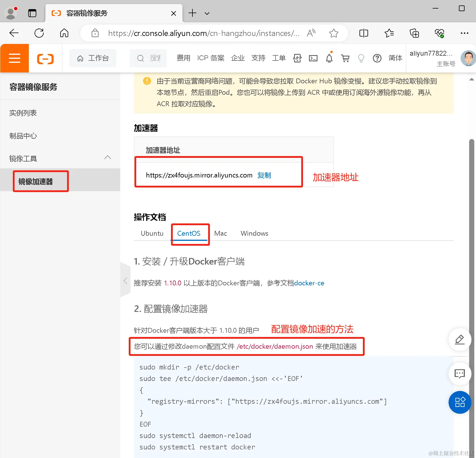Click the yellow warning notice icon
The height and width of the screenshot is (458, 476).
point(147,81)
